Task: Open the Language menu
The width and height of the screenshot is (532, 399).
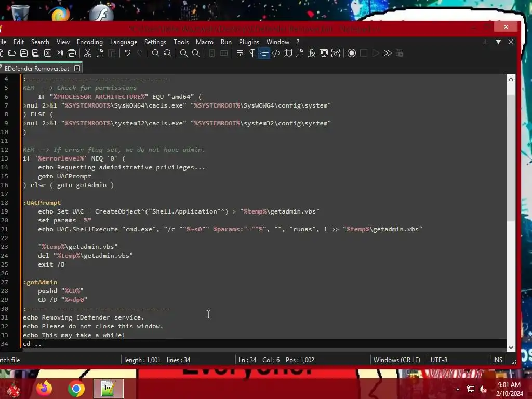Action: click(124, 42)
